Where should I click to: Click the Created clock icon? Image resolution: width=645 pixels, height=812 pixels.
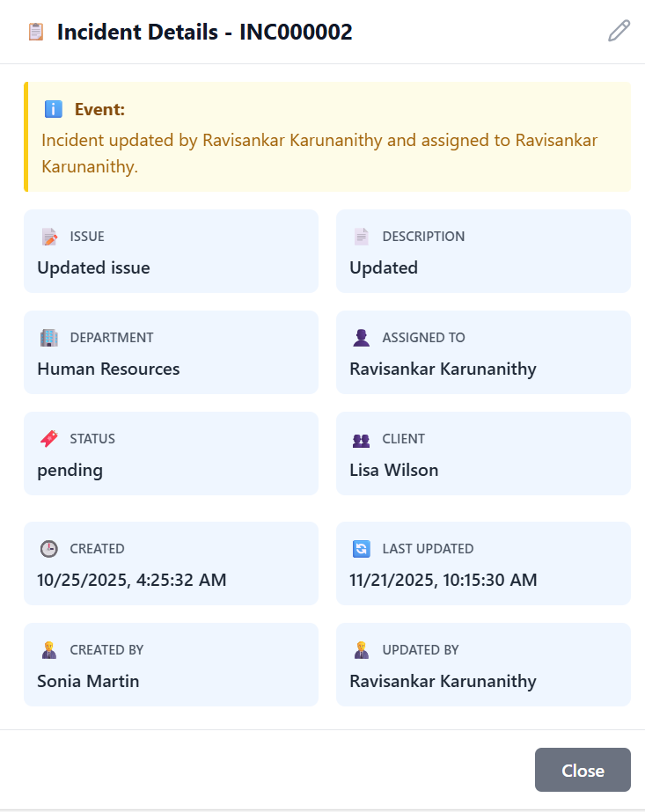click(x=49, y=549)
